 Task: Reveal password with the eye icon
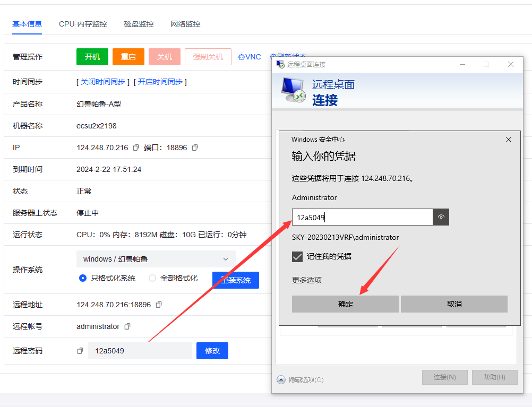pos(441,217)
